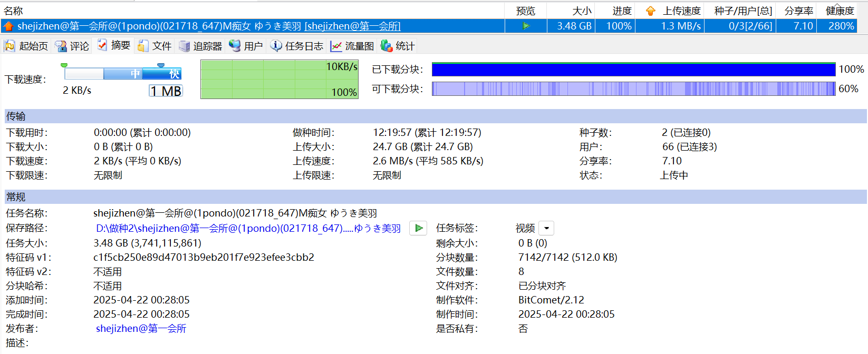Click the 1 MB speed limit field
Viewport: 868px width, 354px height.
coord(166,91)
